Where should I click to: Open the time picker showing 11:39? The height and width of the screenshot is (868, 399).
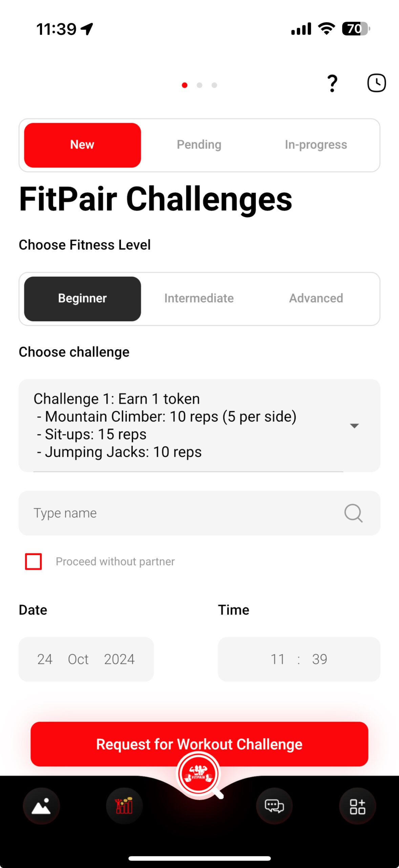[x=299, y=659]
